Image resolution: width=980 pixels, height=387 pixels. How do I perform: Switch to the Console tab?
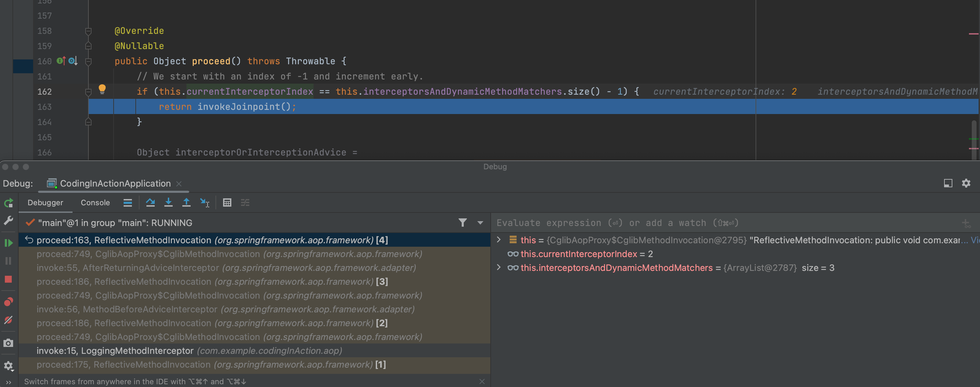coord(95,202)
